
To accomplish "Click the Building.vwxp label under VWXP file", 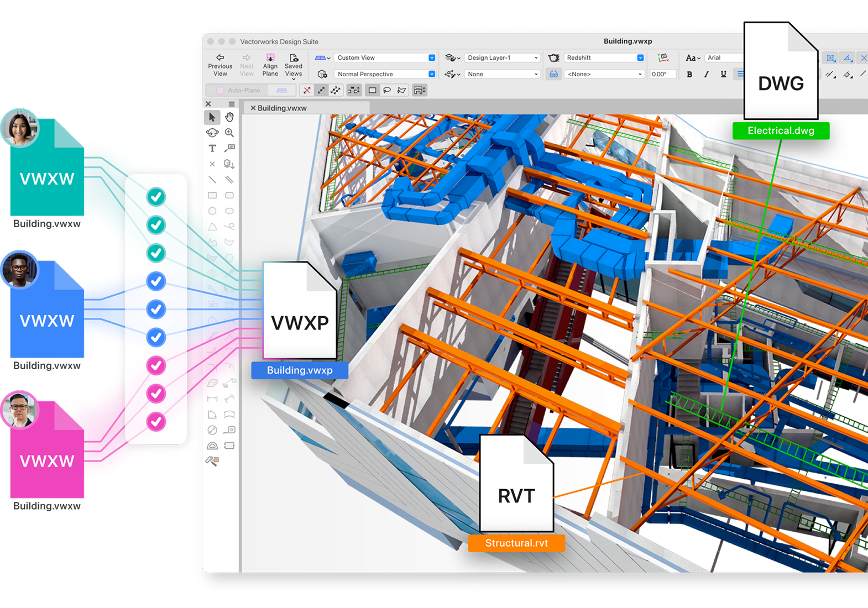I will point(300,370).
